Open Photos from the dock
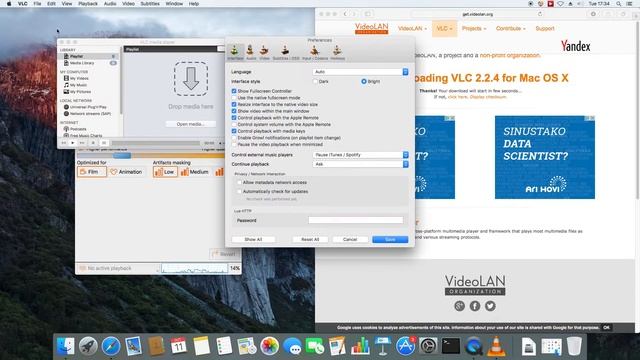 pyautogui.click(x=269, y=347)
